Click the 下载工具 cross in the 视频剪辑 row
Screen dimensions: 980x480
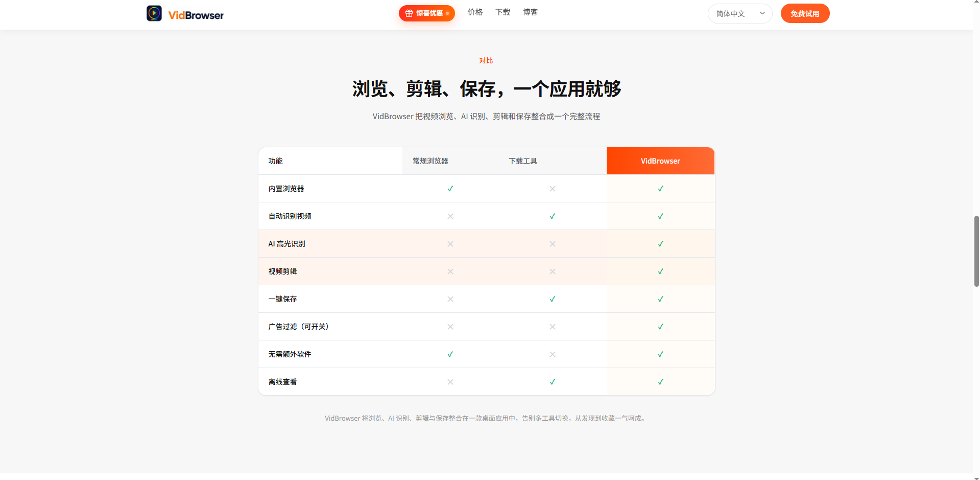[553, 271]
